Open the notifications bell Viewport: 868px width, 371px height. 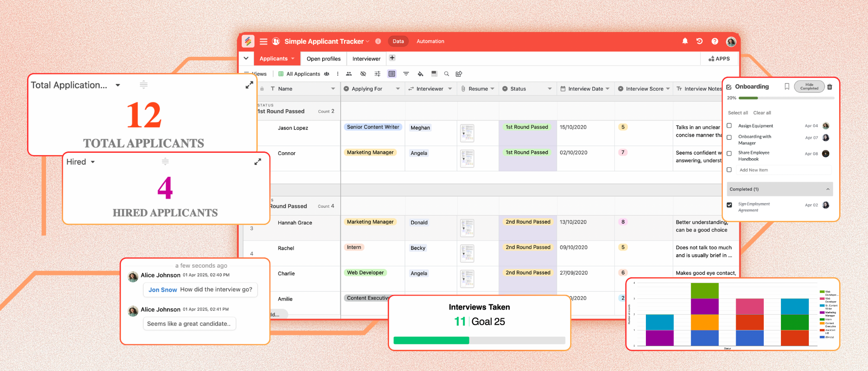pos(685,41)
